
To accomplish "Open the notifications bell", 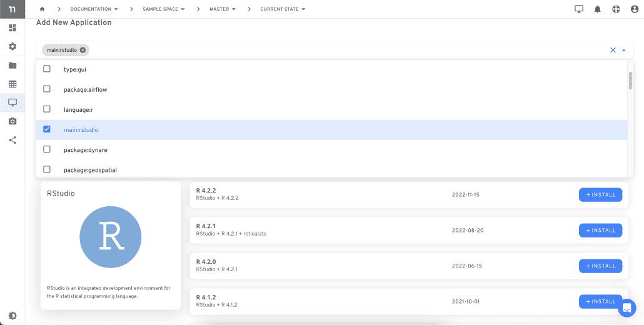I will (598, 9).
